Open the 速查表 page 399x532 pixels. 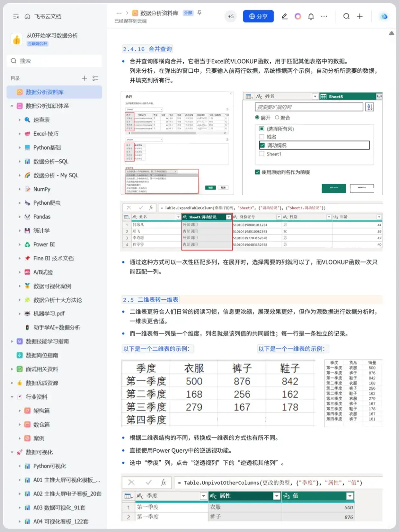point(41,120)
